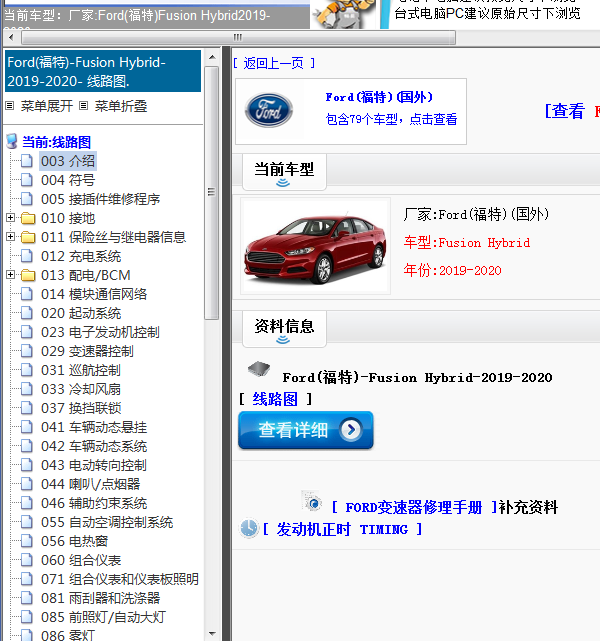The height and width of the screenshot is (641, 600).
Task: Click the folder icon for 010 接地
Action: click(28, 218)
